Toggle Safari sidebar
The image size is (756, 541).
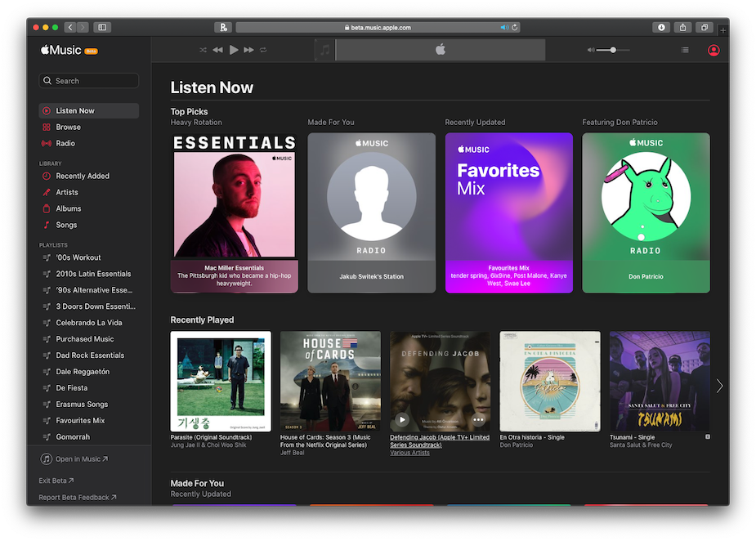(x=102, y=28)
